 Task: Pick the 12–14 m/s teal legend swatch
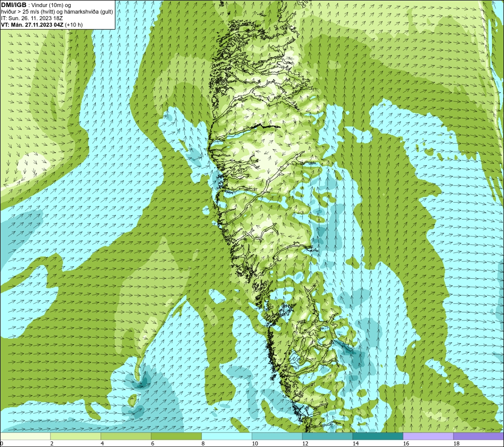pos(327,436)
